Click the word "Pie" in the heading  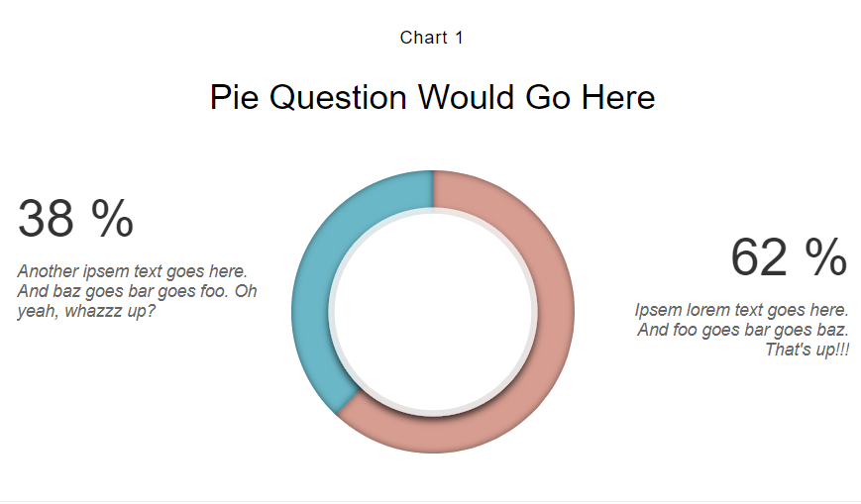pyautogui.click(x=235, y=97)
